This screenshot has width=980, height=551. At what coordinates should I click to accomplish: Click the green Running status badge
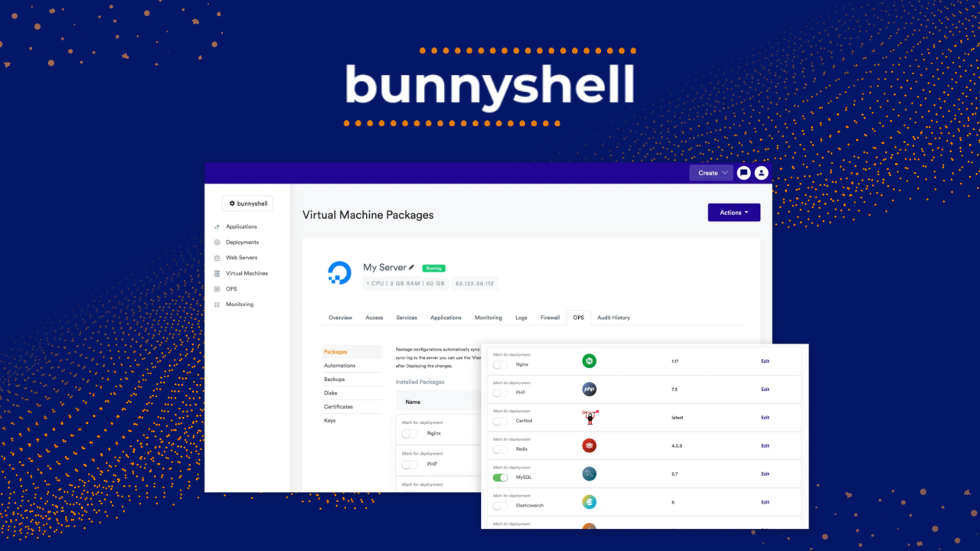(x=434, y=268)
